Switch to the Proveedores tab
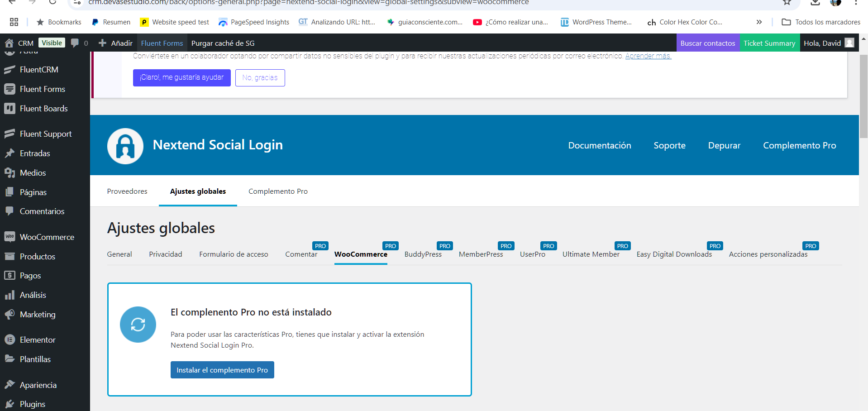The image size is (868, 411). click(x=127, y=191)
